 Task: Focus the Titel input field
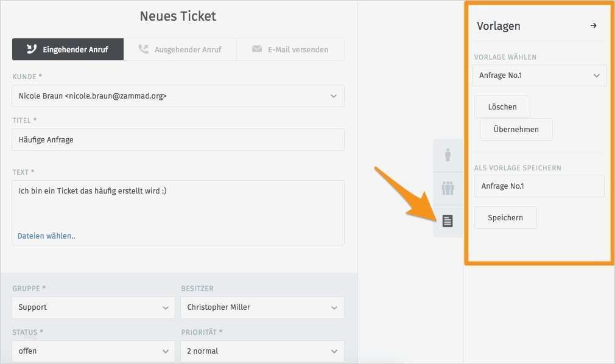click(x=178, y=139)
